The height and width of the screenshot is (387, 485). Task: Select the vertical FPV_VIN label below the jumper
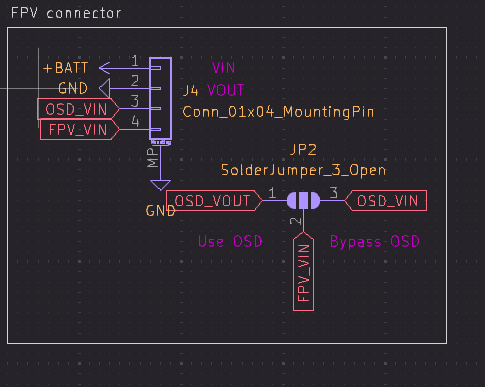coord(303,272)
